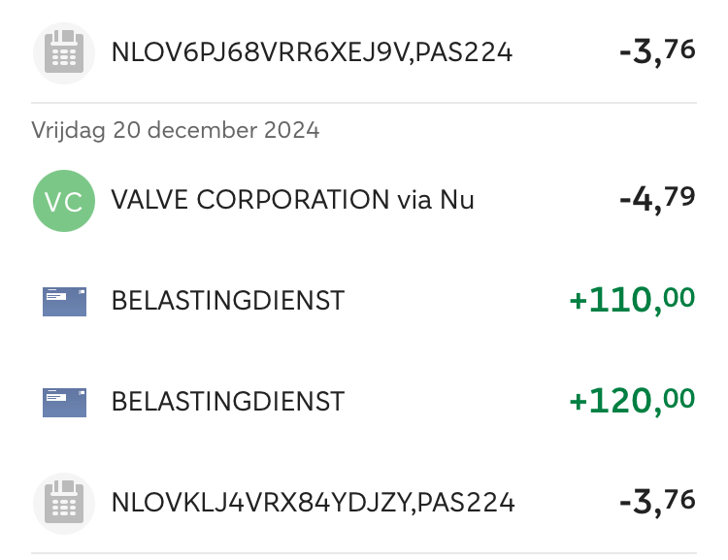Open the VALVE CORPORATION transaction name

click(x=250, y=201)
